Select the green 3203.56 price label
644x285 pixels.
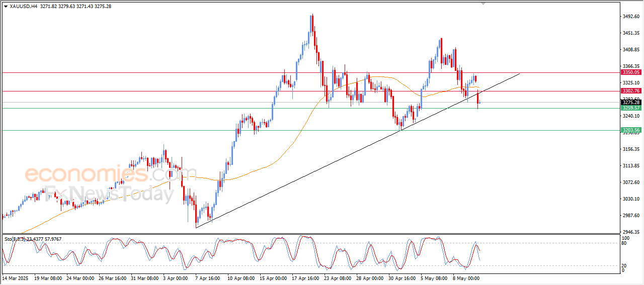[x=630, y=130]
